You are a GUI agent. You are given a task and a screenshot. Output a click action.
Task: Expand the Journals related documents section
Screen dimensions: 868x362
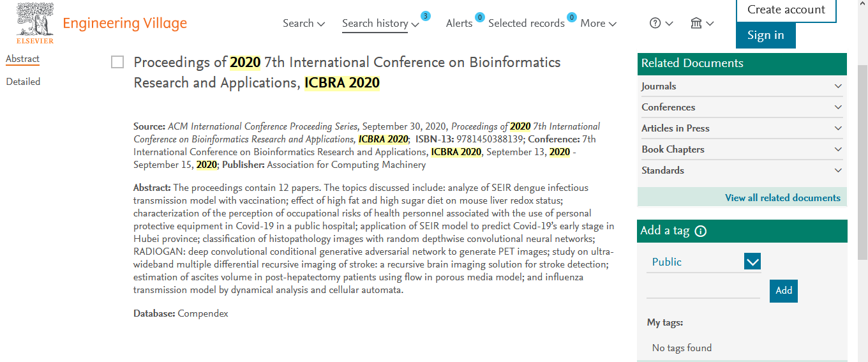(742, 86)
